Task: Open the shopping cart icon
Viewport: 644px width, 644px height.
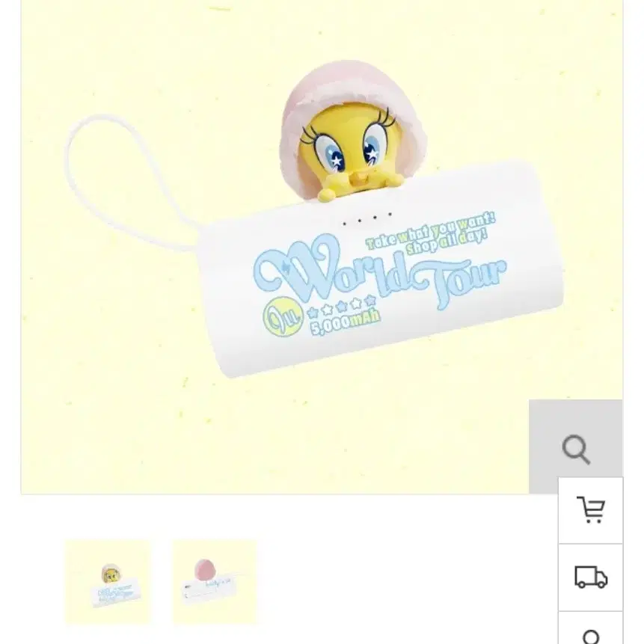Action: click(x=591, y=509)
